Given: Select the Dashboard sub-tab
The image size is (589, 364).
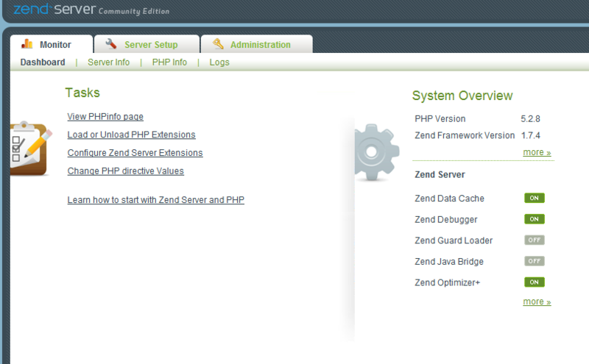Looking at the screenshot, I should (43, 63).
